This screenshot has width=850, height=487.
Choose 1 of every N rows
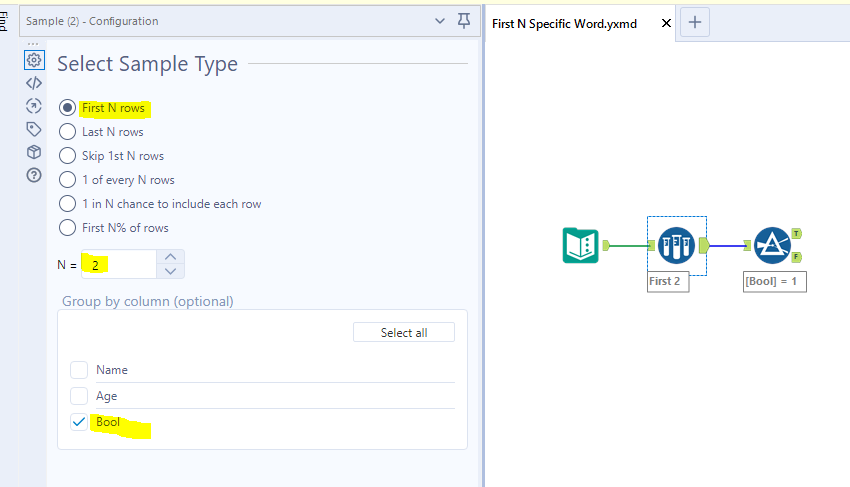click(x=68, y=179)
